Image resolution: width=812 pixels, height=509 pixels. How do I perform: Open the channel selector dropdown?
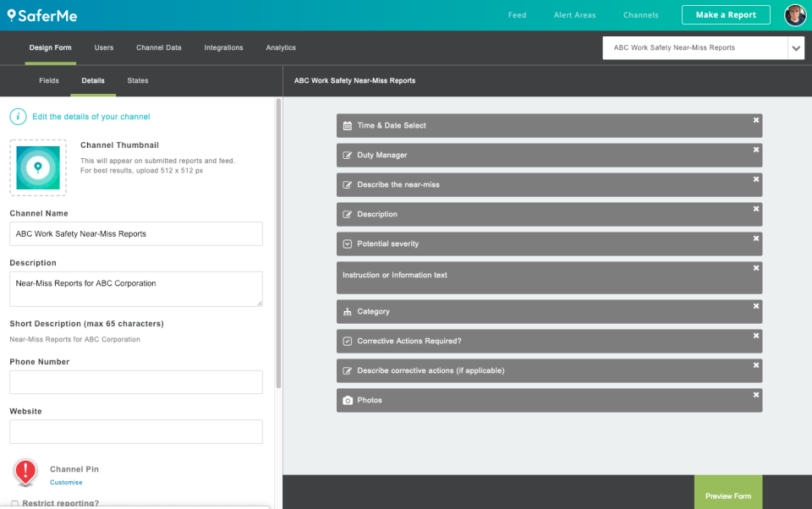[x=796, y=48]
